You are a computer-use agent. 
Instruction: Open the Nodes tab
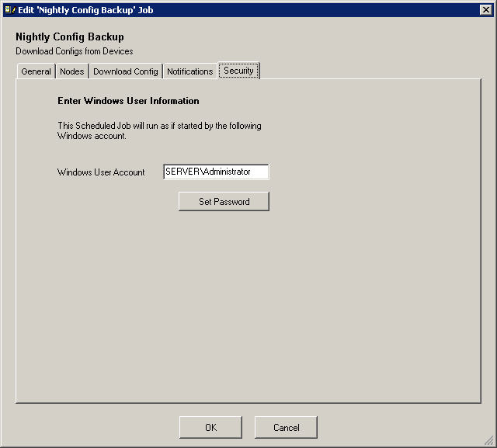click(x=72, y=71)
